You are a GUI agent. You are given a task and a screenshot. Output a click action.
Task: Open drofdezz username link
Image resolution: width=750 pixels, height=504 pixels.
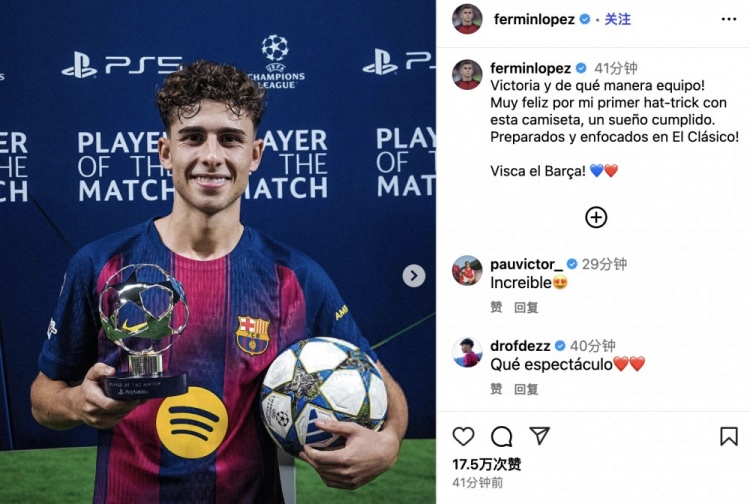coord(521,346)
